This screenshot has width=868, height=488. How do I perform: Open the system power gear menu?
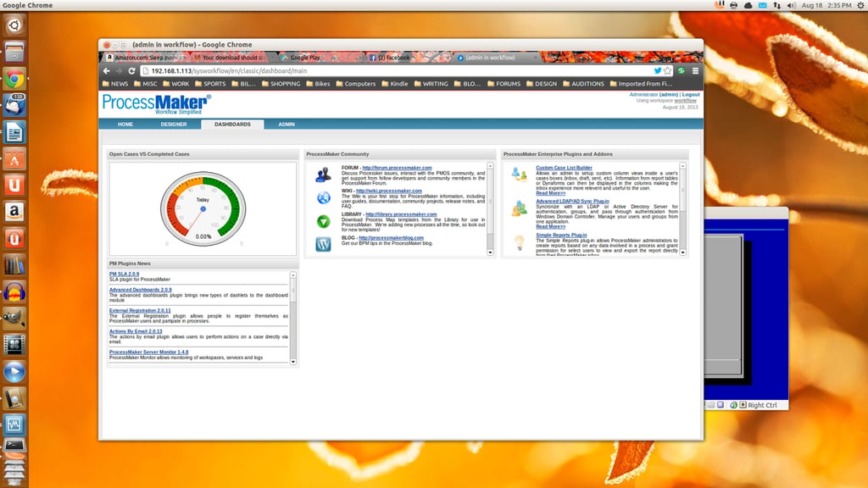[861, 5]
